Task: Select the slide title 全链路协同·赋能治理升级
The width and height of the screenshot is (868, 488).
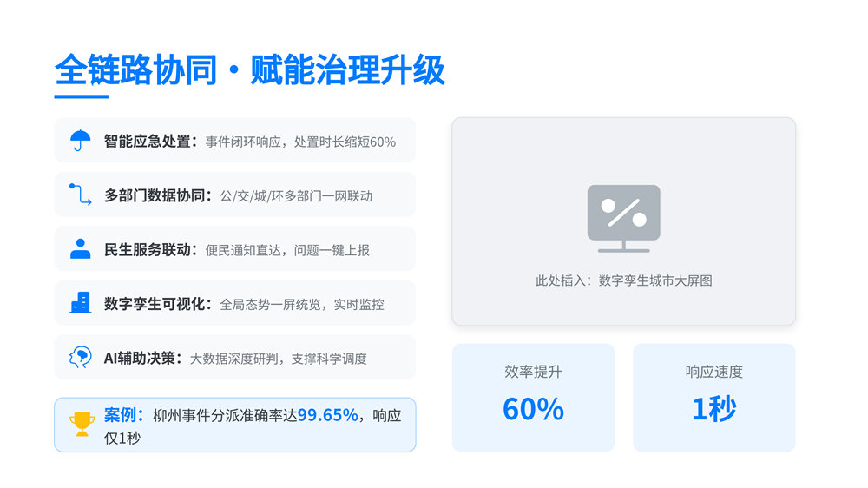Action: (250, 69)
